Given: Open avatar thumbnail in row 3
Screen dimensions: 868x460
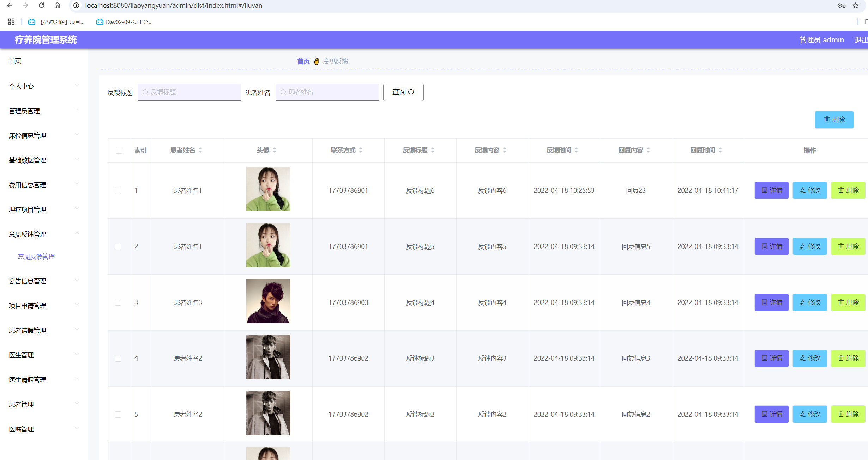Looking at the screenshot, I should pos(268,301).
